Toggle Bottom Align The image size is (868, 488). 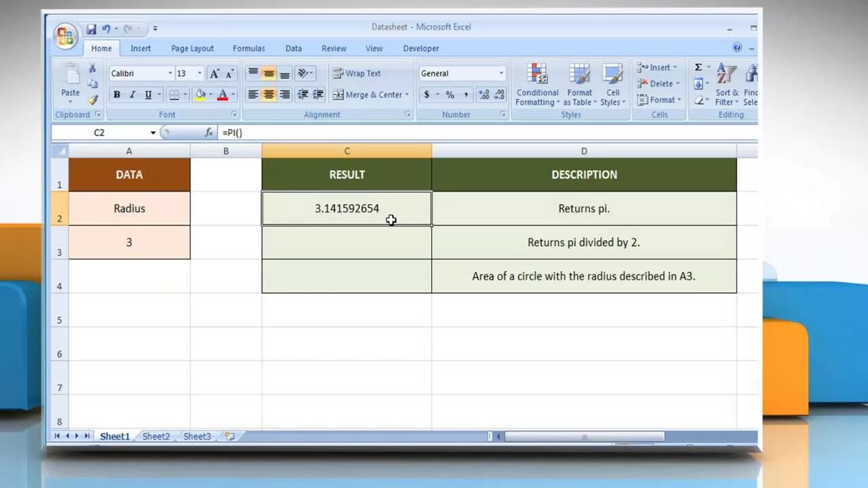tap(285, 73)
